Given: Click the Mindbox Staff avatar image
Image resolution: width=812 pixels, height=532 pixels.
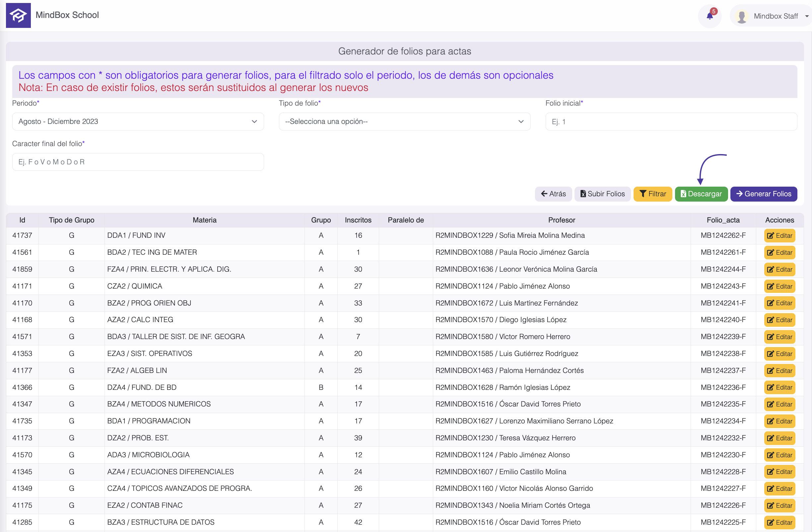Looking at the screenshot, I should (x=741, y=16).
